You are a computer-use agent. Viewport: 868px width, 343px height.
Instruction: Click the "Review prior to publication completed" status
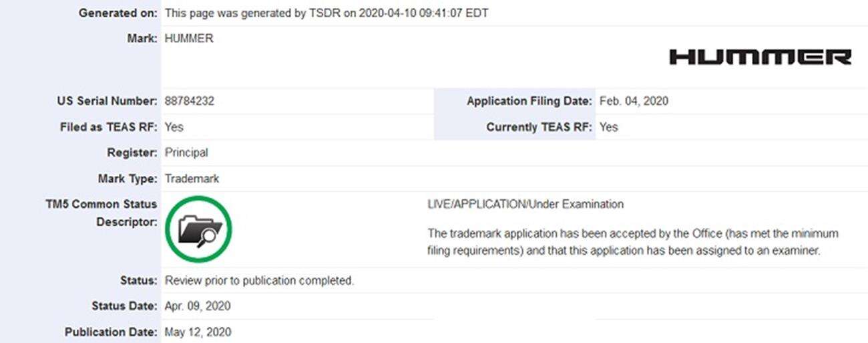point(259,281)
